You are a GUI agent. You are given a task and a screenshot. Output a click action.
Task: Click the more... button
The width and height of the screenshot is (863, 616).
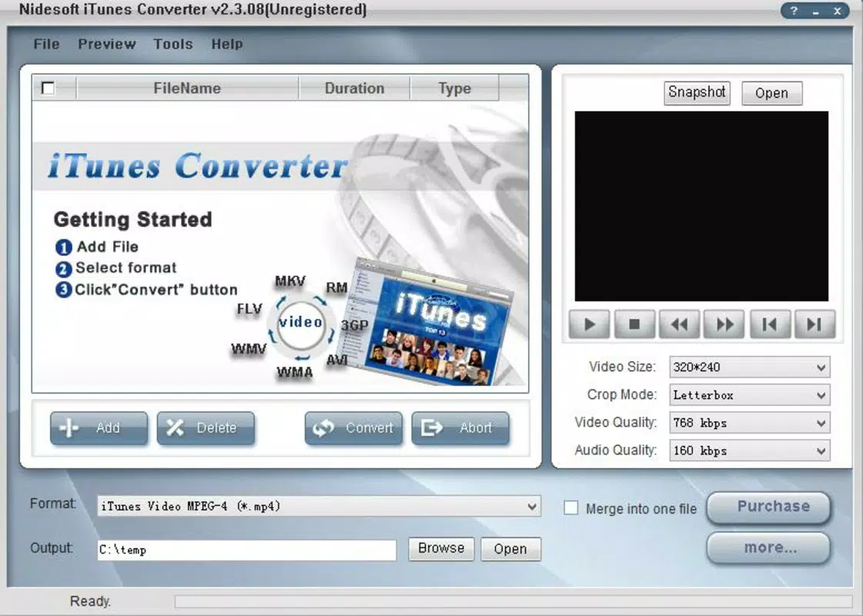pyautogui.click(x=768, y=547)
